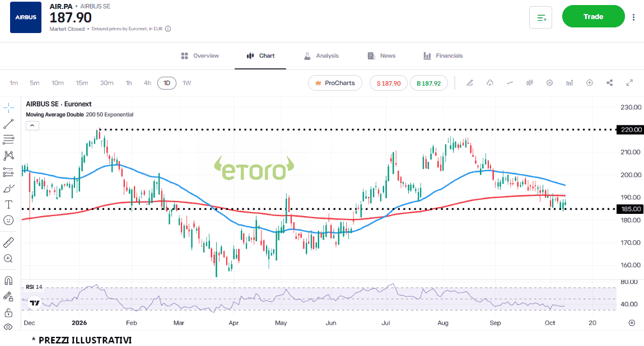Click the add compare plus icon
644x346 pixels.
tap(589, 83)
